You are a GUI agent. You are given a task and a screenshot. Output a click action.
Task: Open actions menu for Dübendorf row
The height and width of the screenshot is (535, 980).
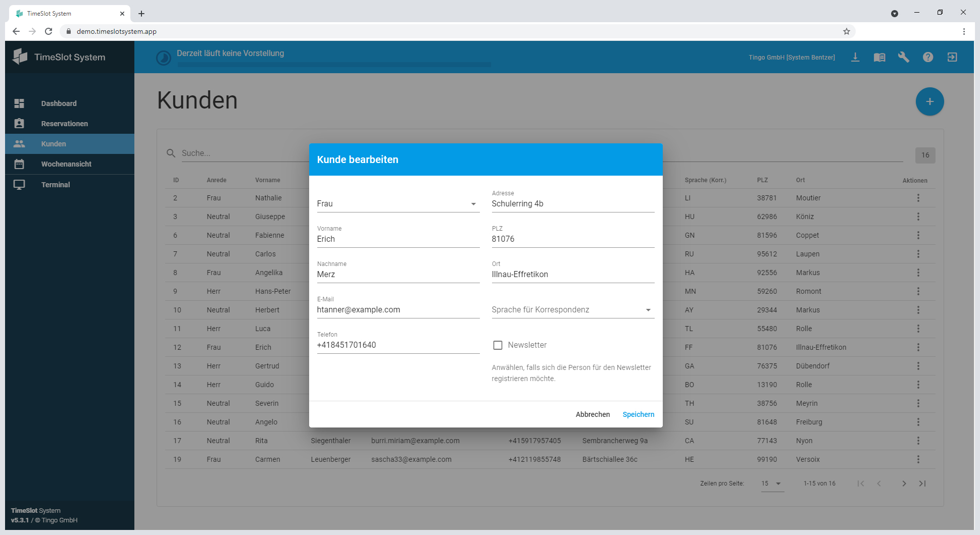(918, 366)
